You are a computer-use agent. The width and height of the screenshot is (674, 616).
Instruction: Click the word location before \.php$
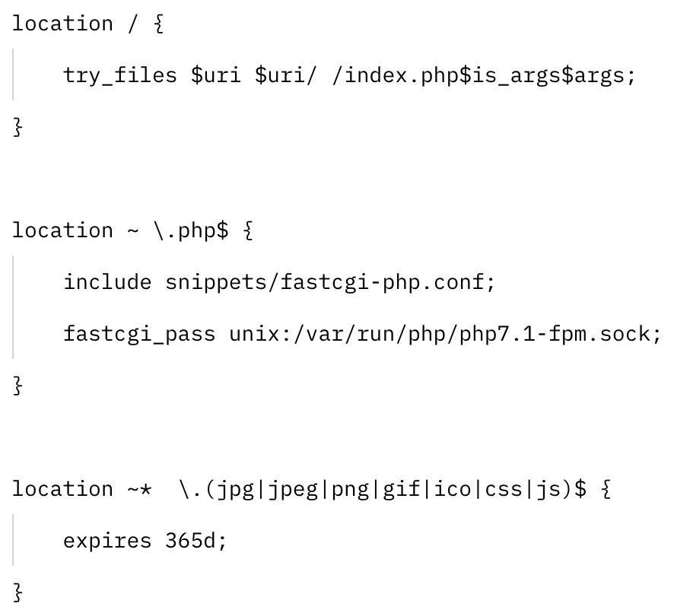(62, 230)
